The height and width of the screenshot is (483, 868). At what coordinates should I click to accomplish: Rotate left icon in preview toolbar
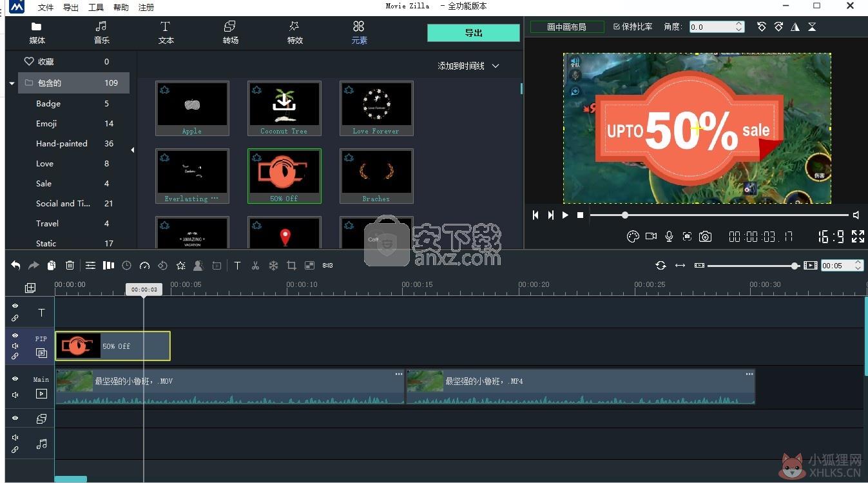coord(762,26)
